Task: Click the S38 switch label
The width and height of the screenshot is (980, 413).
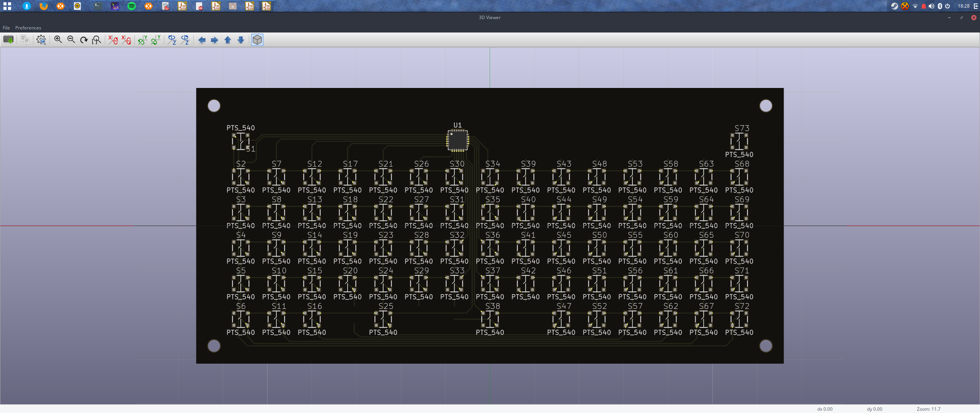Action: pos(493,306)
